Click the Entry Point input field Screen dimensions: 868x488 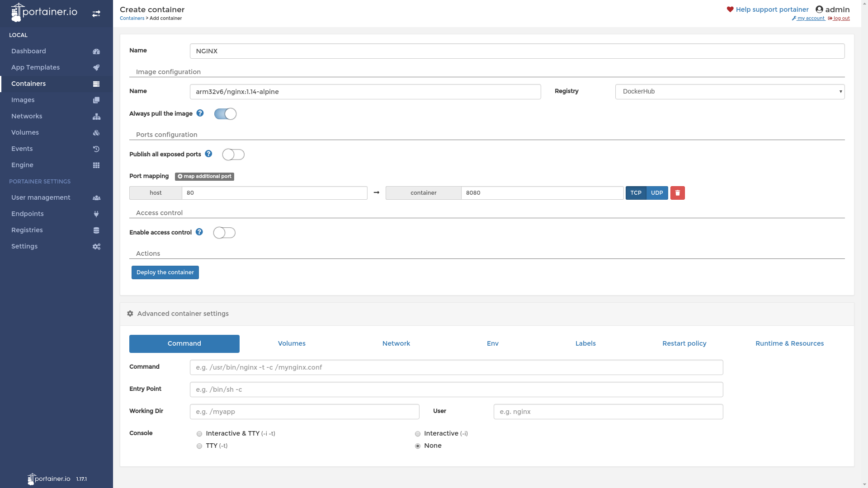coord(457,389)
